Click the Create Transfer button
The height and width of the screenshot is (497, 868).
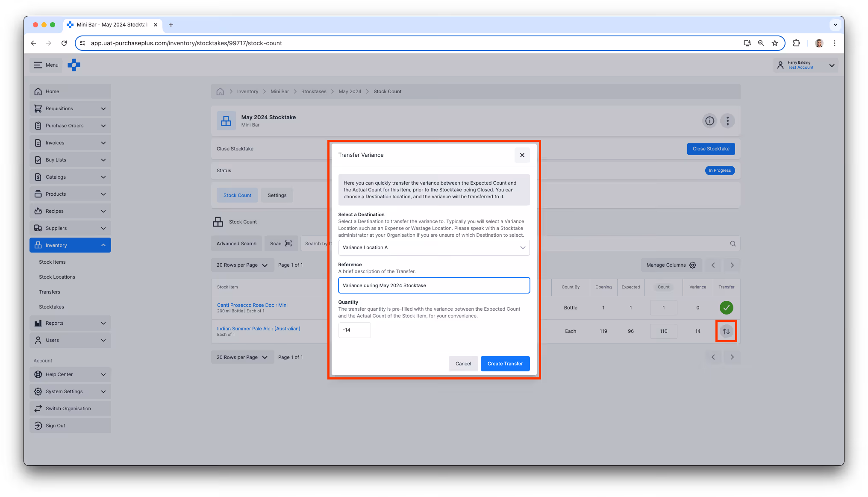(505, 364)
